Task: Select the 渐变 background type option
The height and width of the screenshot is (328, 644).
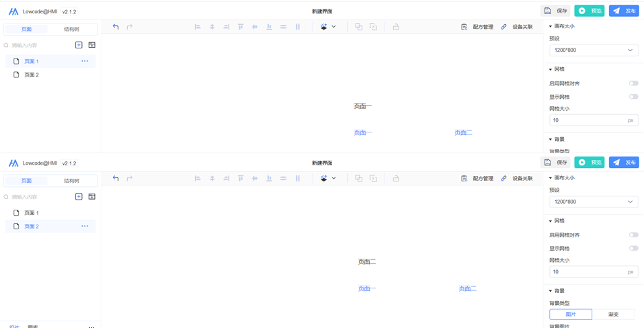Action: click(613, 314)
